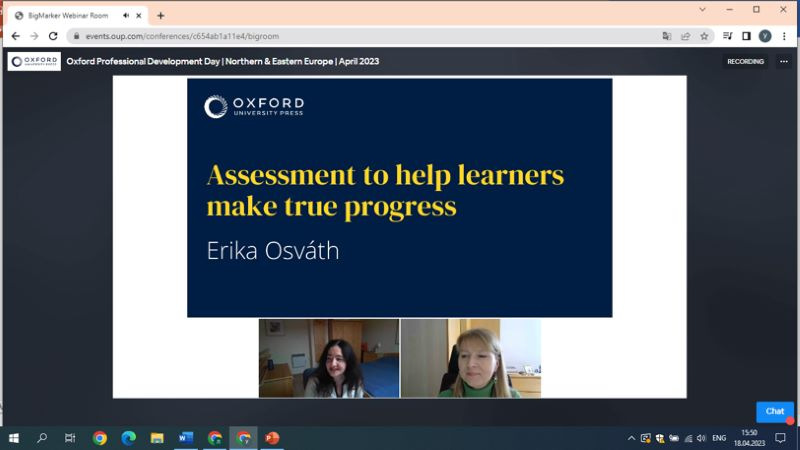Viewport: 800px width, 450px height.
Task: Open the Chrome three-dot menu
Action: pos(784,36)
